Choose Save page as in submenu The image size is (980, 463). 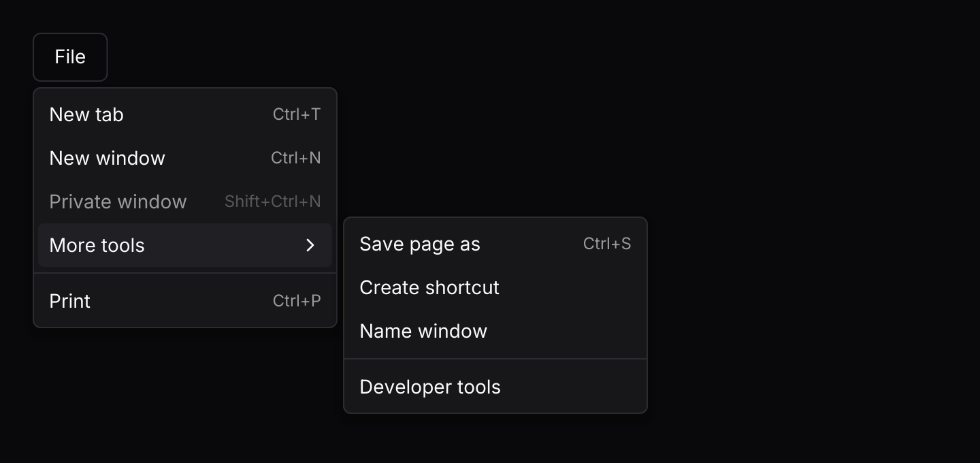[x=495, y=244]
